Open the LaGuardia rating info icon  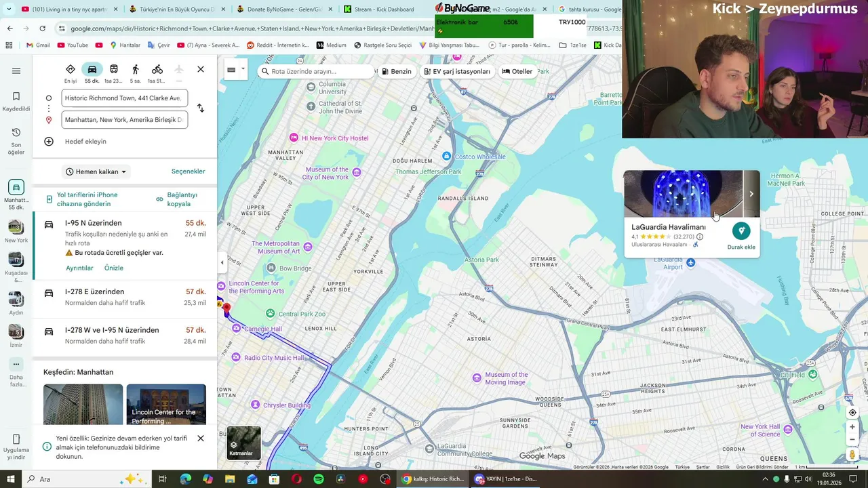click(700, 237)
